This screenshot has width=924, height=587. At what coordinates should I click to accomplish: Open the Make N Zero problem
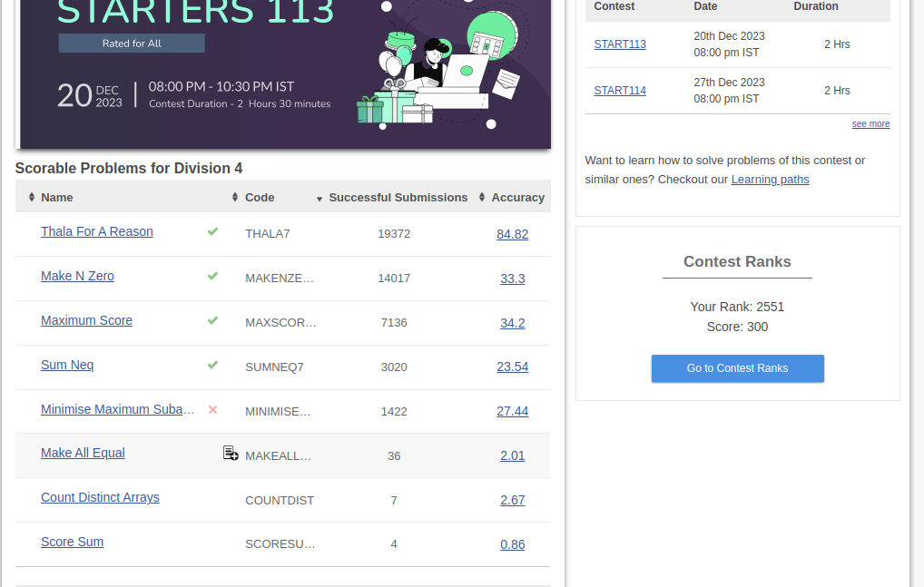pos(77,276)
